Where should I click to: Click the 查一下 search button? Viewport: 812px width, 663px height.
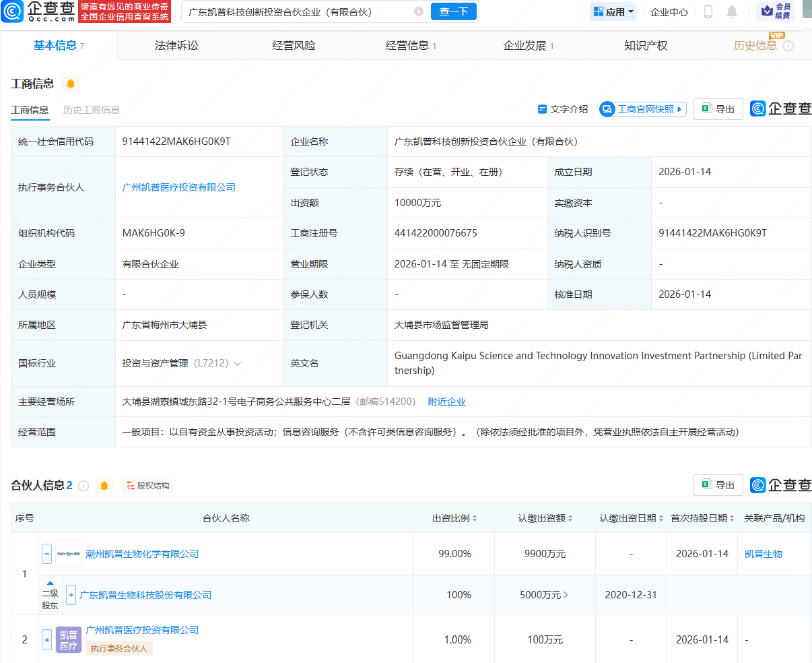453,12
